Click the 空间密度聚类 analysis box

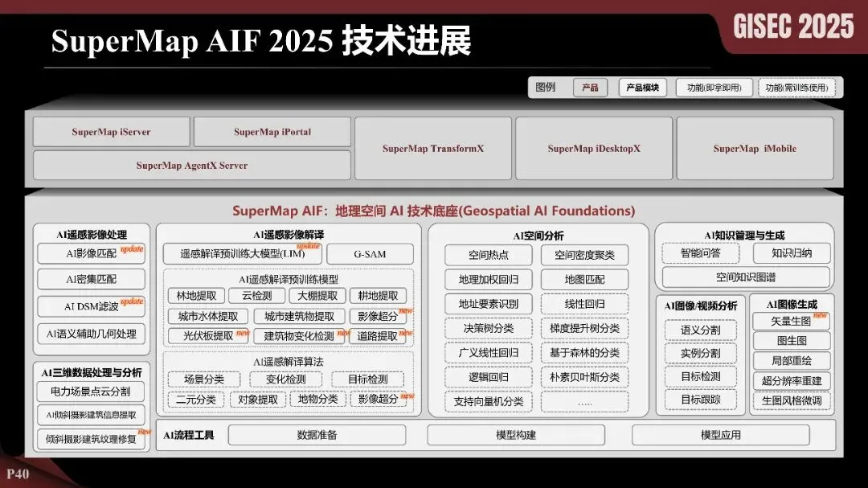point(584,256)
